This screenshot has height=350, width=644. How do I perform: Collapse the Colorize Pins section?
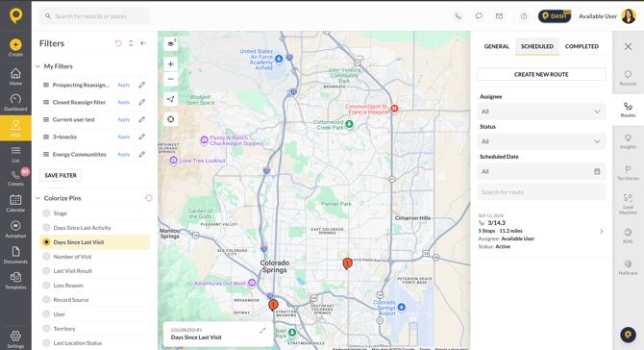[37, 198]
